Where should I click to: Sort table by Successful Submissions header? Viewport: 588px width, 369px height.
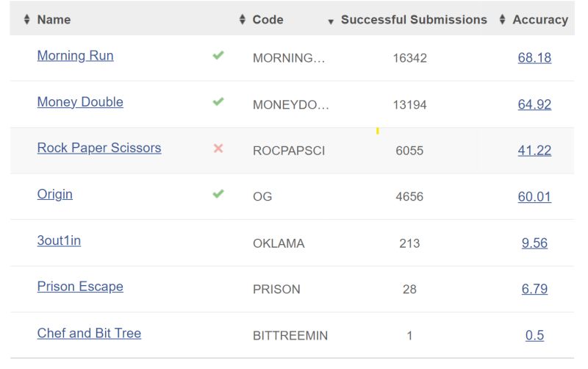click(414, 20)
